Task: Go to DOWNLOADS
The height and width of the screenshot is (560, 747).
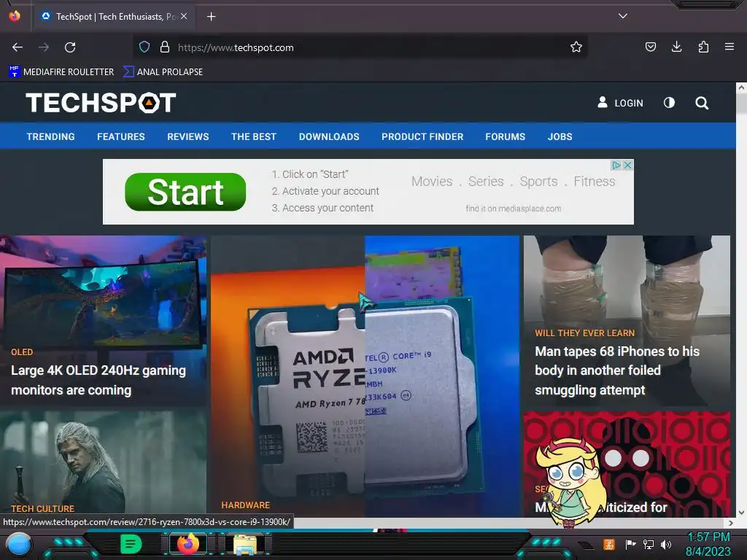Action: pyautogui.click(x=329, y=136)
